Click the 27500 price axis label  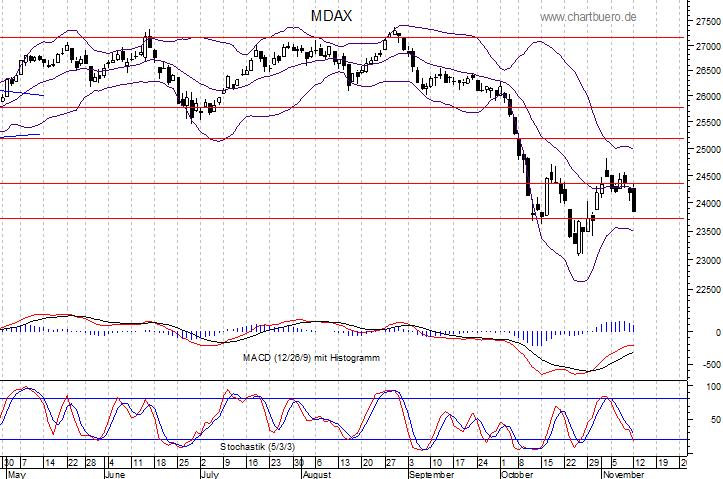[x=703, y=20]
